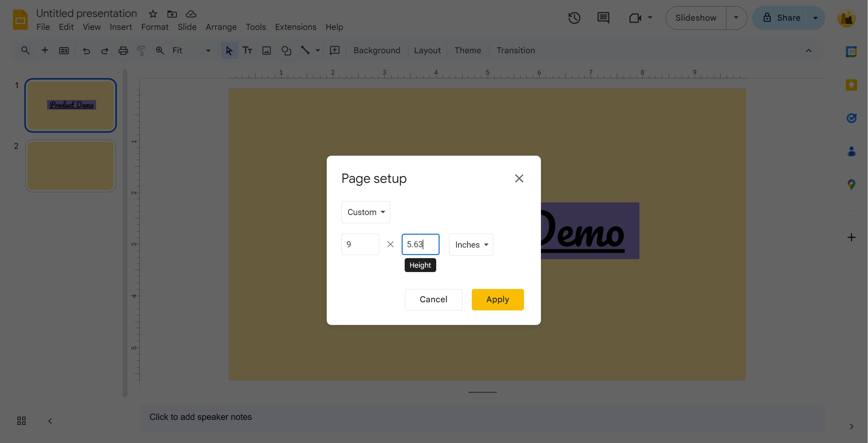Expand the Line tool options arrow

[x=318, y=51]
